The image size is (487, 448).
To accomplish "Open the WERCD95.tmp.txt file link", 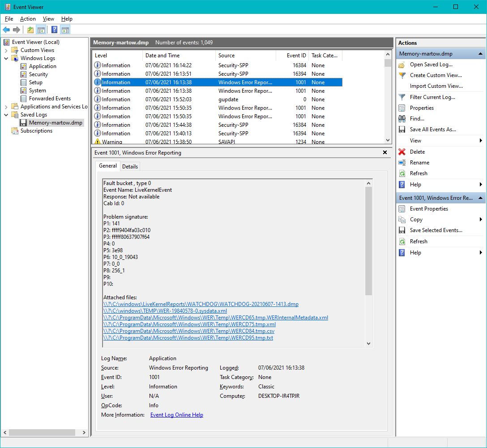I will click(188, 338).
